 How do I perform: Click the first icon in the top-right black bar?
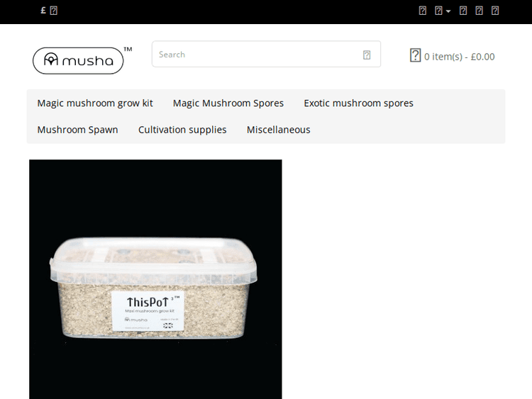(x=423, y=11)
